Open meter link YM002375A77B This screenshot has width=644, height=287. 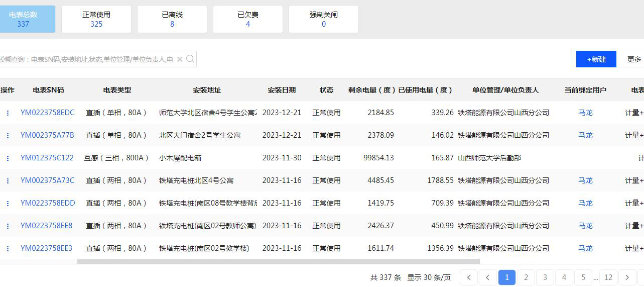[x=47, y=135]
